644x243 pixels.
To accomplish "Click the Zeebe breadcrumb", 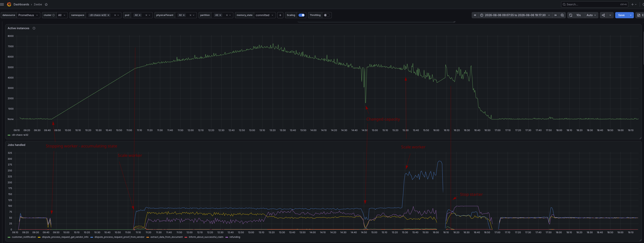I will click(x=38, y=4).
